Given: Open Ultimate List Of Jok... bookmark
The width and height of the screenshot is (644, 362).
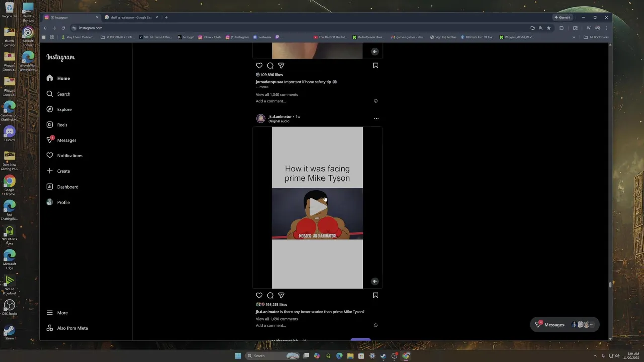Looking at the screenshot, I should (477, 37).
